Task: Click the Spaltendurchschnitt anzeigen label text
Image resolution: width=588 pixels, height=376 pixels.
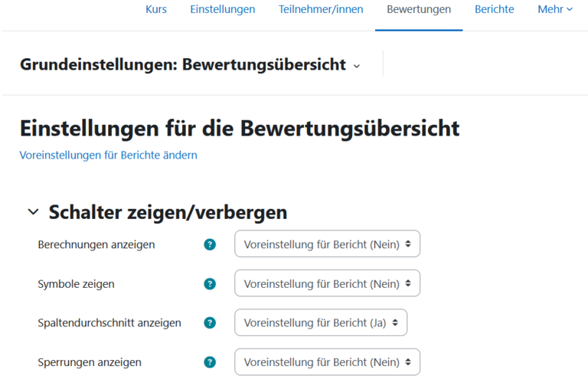Action: [109, 322]
